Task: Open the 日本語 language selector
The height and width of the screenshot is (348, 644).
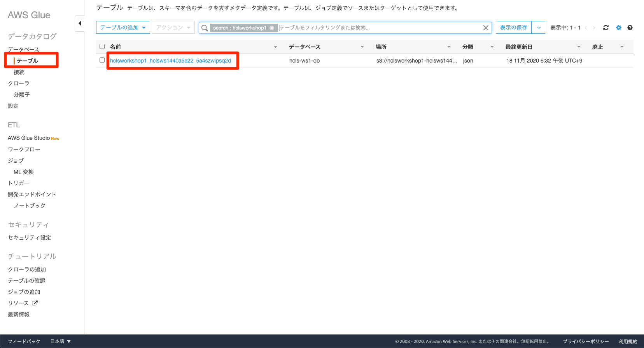Action: tap(60, 341)
